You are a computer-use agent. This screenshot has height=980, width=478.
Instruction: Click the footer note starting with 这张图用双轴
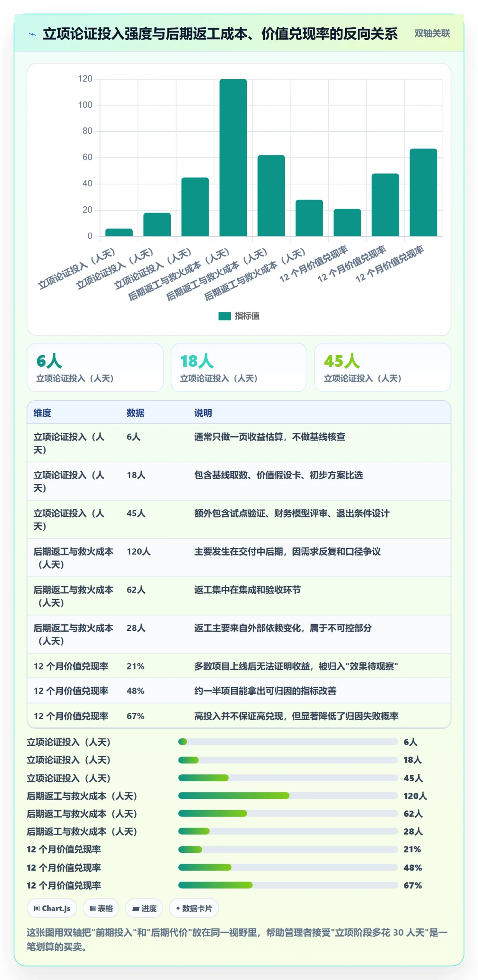point(237,939)
